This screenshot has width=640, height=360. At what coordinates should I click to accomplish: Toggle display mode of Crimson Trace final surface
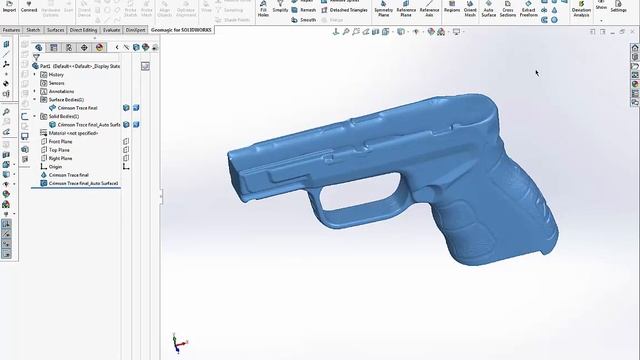click(x=136, y=108)
